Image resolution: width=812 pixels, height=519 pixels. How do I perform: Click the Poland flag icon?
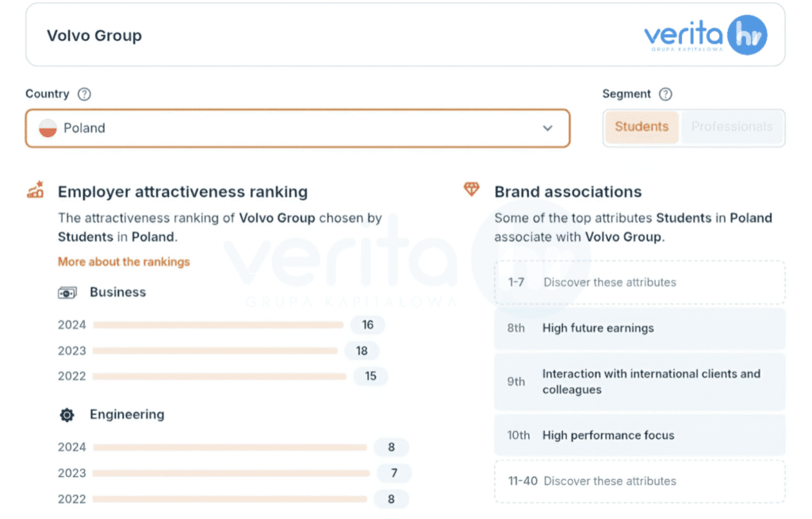(x=48, y=129)
